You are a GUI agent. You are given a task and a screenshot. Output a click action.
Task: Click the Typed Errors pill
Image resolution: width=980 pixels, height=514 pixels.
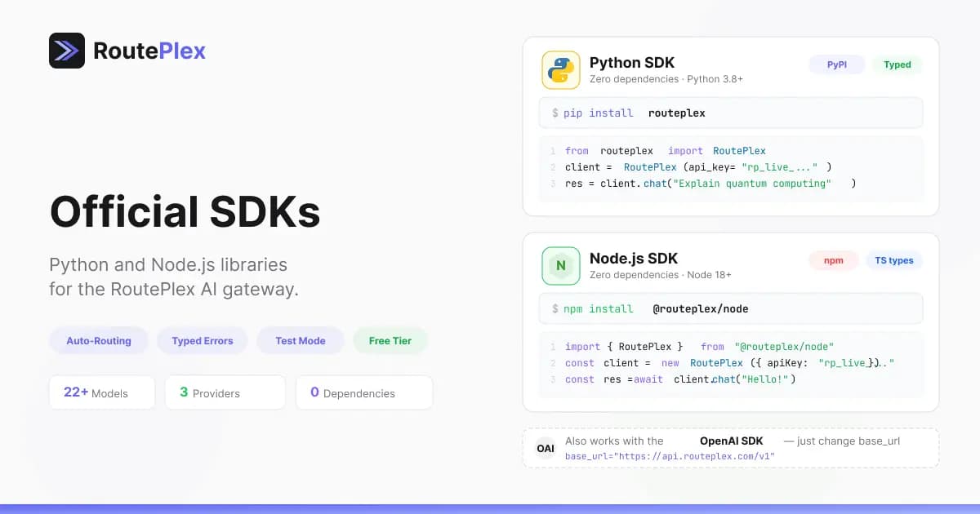pos(203,340)
